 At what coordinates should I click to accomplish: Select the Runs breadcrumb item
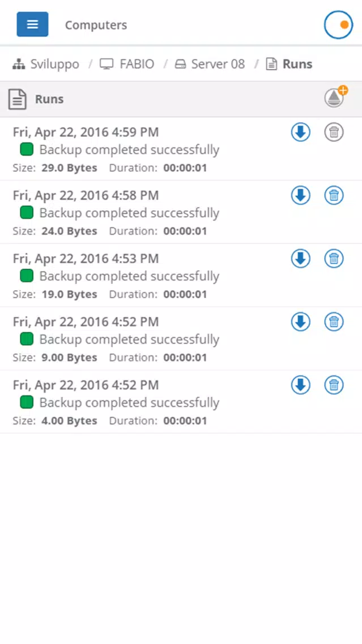pos(289,64)
